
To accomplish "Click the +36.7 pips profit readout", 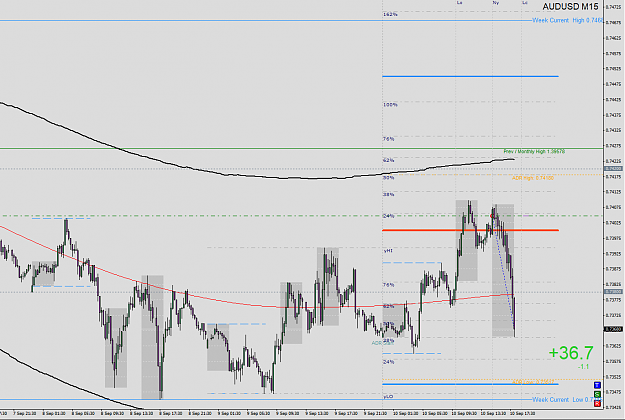I will (571, 353).
